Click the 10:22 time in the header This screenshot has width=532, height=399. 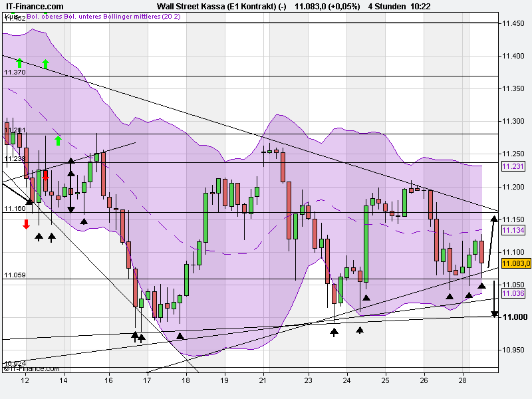420,7
